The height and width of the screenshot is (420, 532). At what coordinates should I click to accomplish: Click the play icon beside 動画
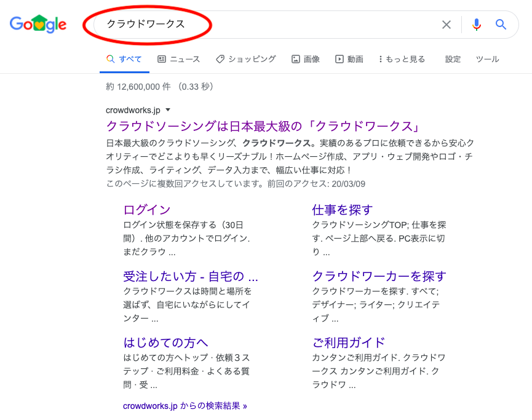(x=339, y=59)
